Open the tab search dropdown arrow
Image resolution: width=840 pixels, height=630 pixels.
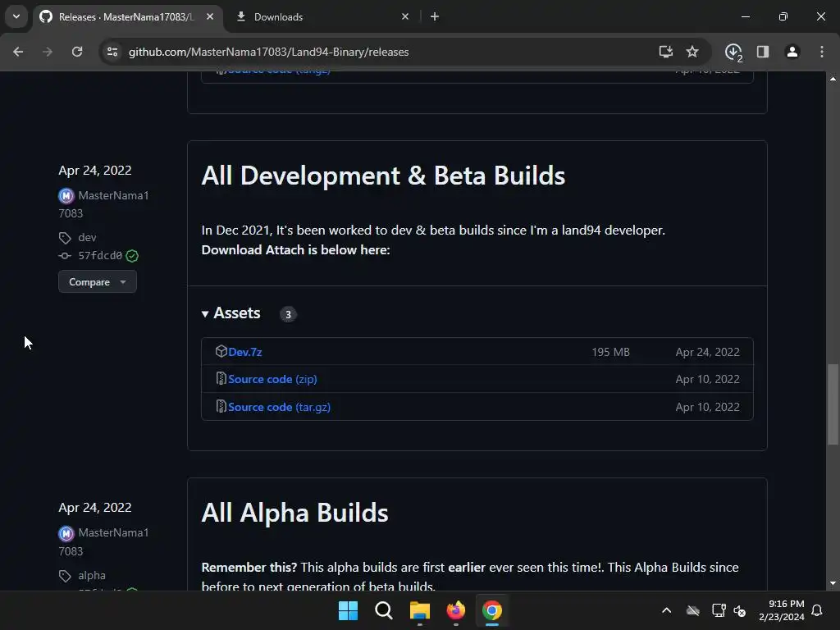point(16,16)
